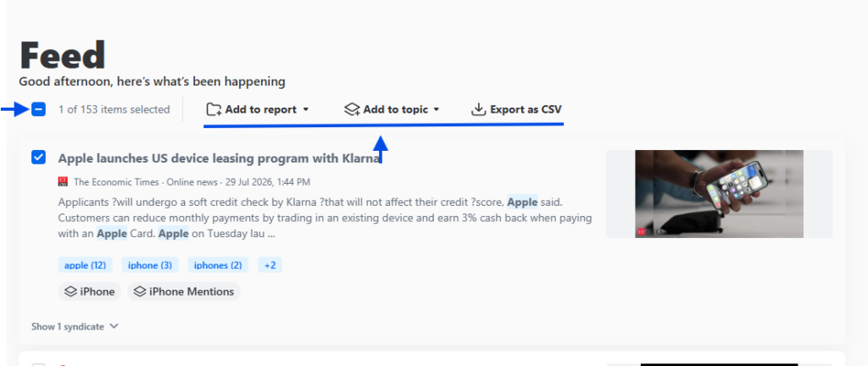868x366 pixels.
Task: Uncheck the Apple Klarna article checkbox
Action: [38, 158]
